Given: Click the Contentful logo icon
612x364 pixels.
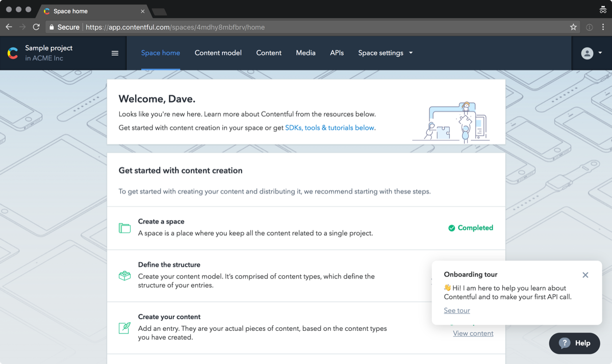Looking at the screenshot, I should click(13, 53).
